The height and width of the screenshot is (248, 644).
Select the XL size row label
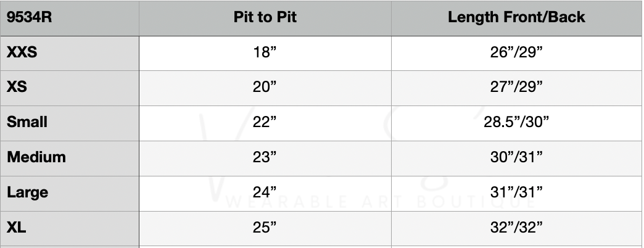[x=17, y=228]
